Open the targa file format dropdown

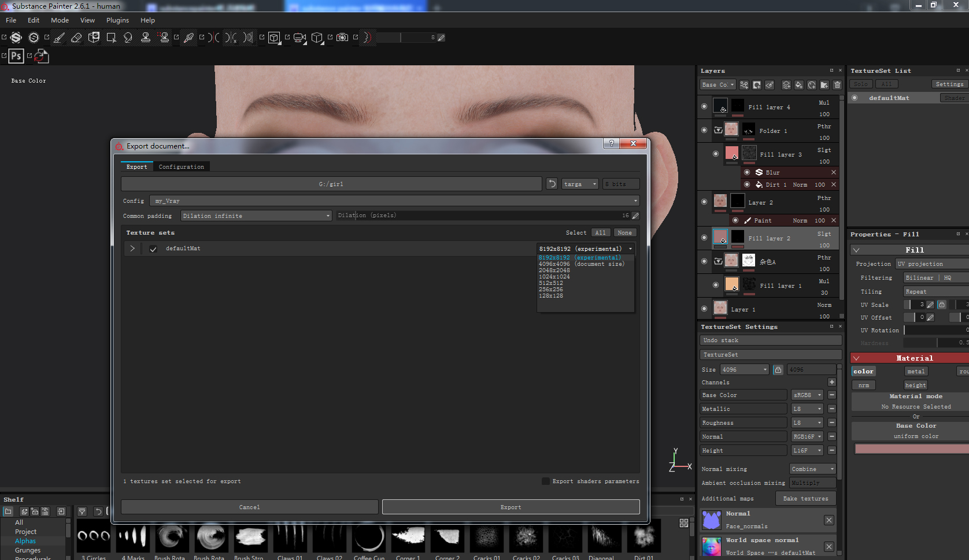coord(580,184)
